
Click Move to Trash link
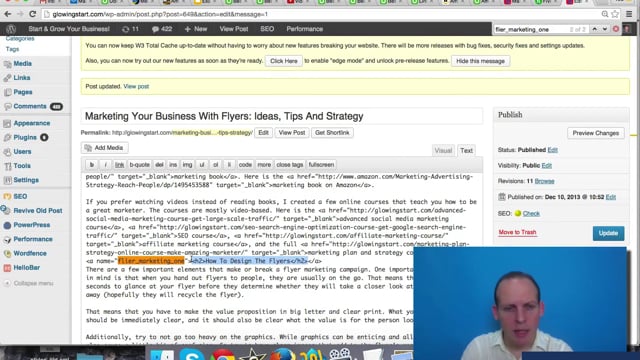517,233
